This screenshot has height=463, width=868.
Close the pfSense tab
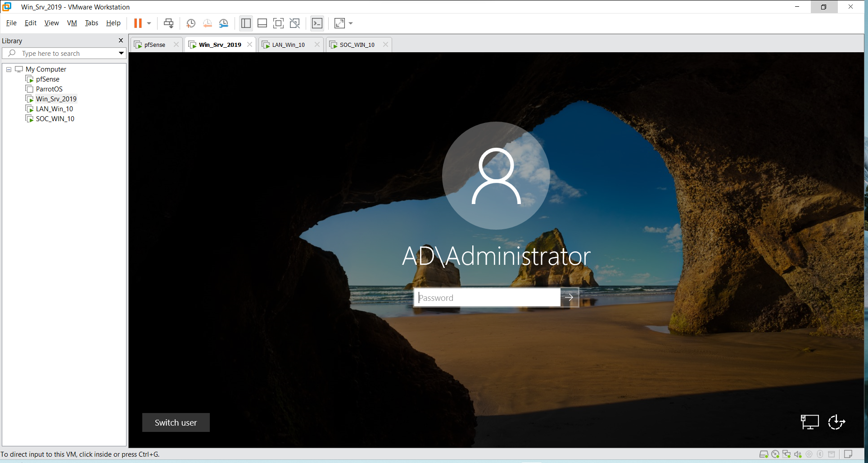[x=176, y=44]
